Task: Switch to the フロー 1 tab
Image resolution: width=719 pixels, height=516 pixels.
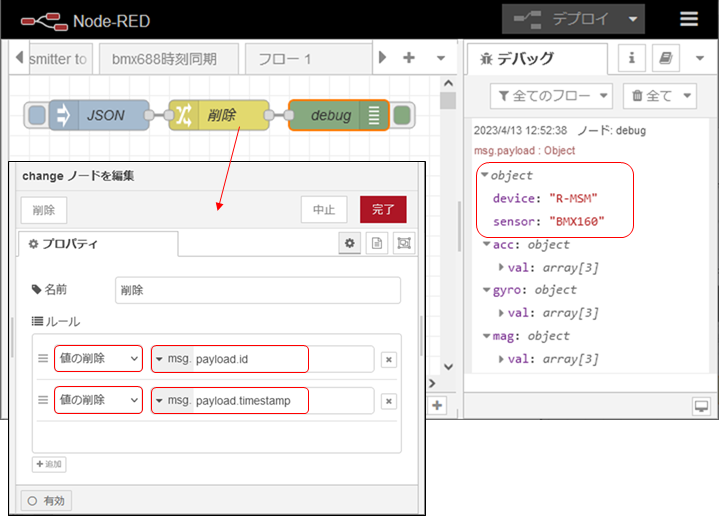Action: (285, 58)
